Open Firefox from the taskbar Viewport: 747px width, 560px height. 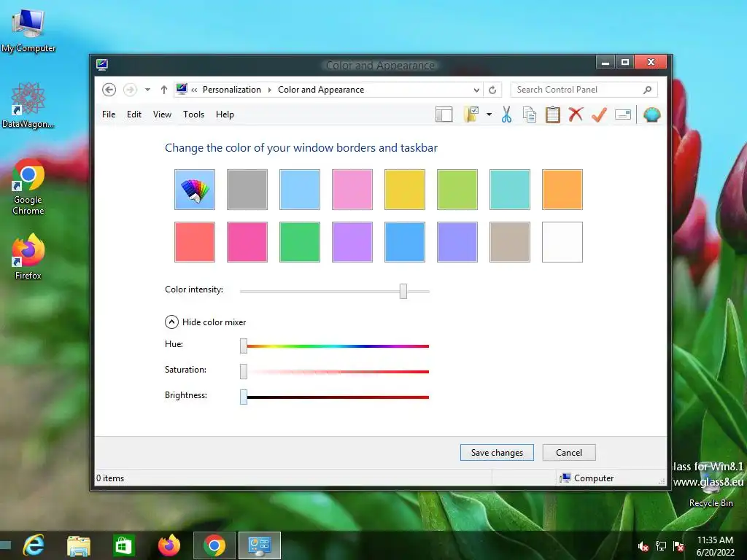pyautogui.click(x=169, y=545)
